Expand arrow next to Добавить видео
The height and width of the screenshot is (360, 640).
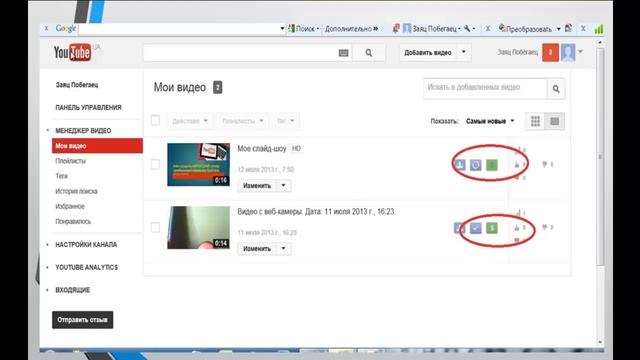[x=463, y=52]
